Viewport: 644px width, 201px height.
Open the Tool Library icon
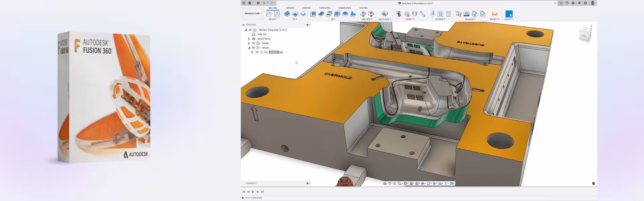click(x=459, y=14)
